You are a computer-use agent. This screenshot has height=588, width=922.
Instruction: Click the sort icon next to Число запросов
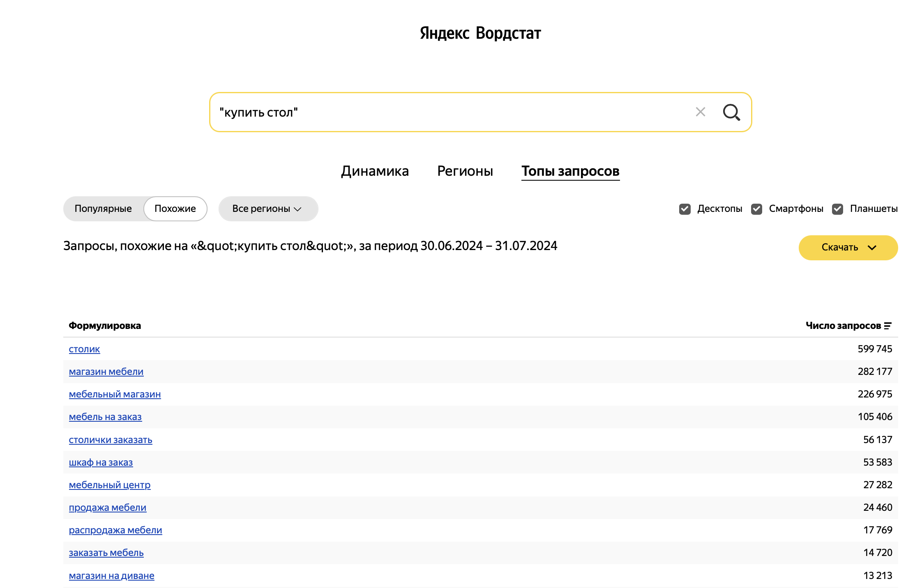tap(888, 326)
